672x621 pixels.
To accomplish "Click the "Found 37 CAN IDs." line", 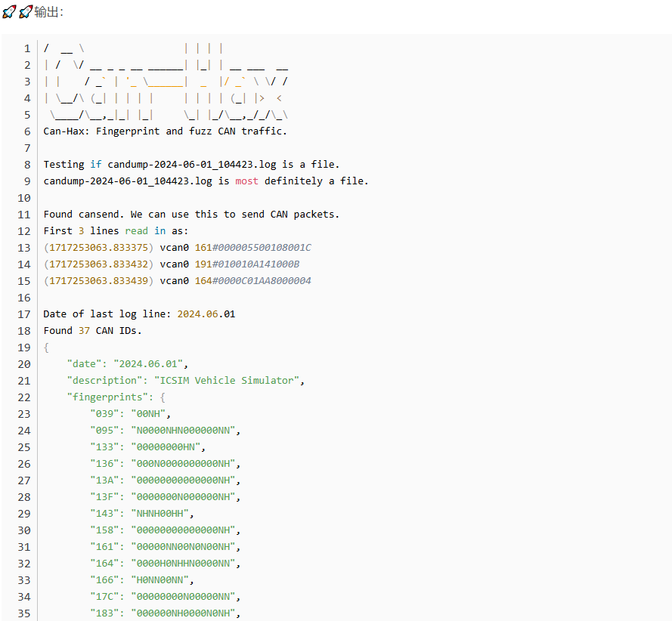I will click(x=92, y=330).
